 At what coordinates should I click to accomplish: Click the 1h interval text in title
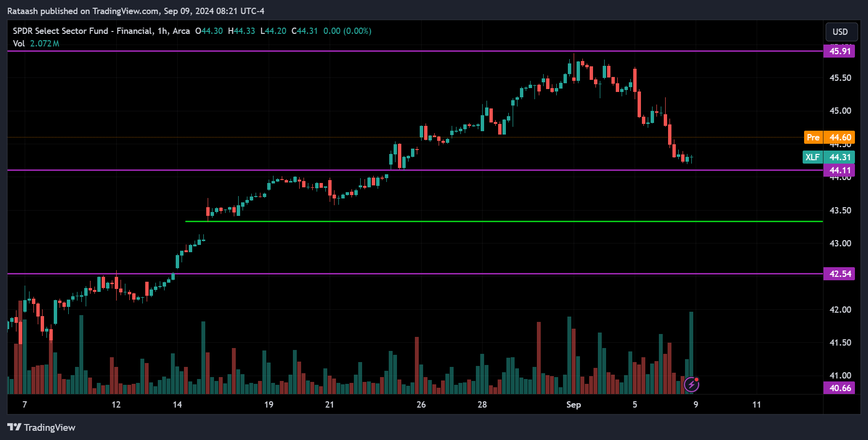pyautogui.click(x=163, y=31)
